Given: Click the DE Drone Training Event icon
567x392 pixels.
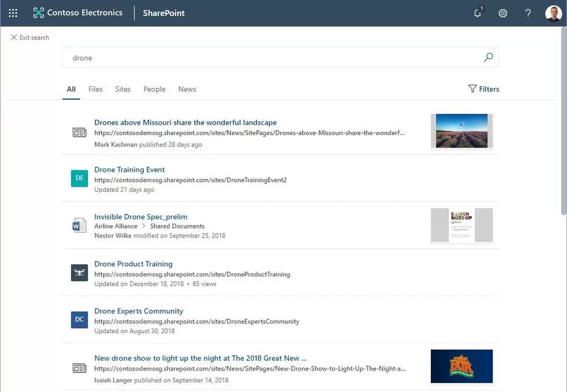Looking at the screenshot, I should coord(79,178).
